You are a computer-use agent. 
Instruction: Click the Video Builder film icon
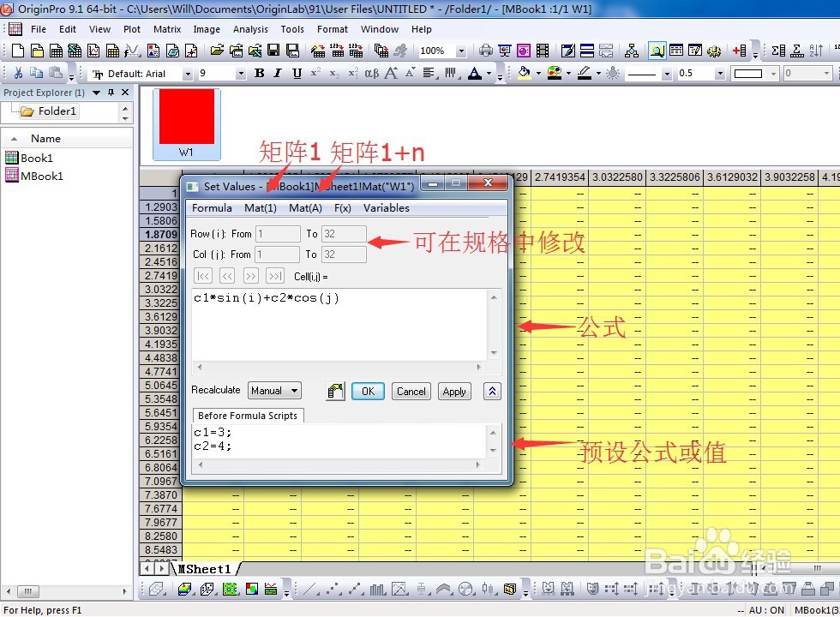pos(543,51)
